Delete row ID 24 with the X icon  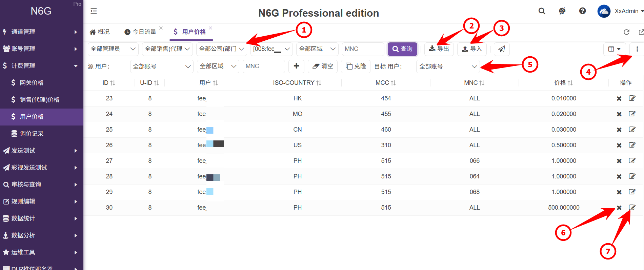pos(619,114)
